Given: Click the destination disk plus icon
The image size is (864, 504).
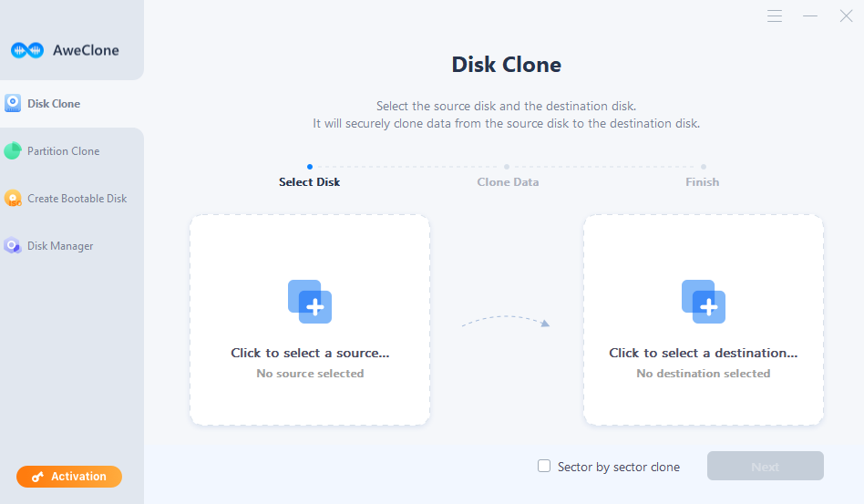Looking at the screenshot, I should coord(704,302).
